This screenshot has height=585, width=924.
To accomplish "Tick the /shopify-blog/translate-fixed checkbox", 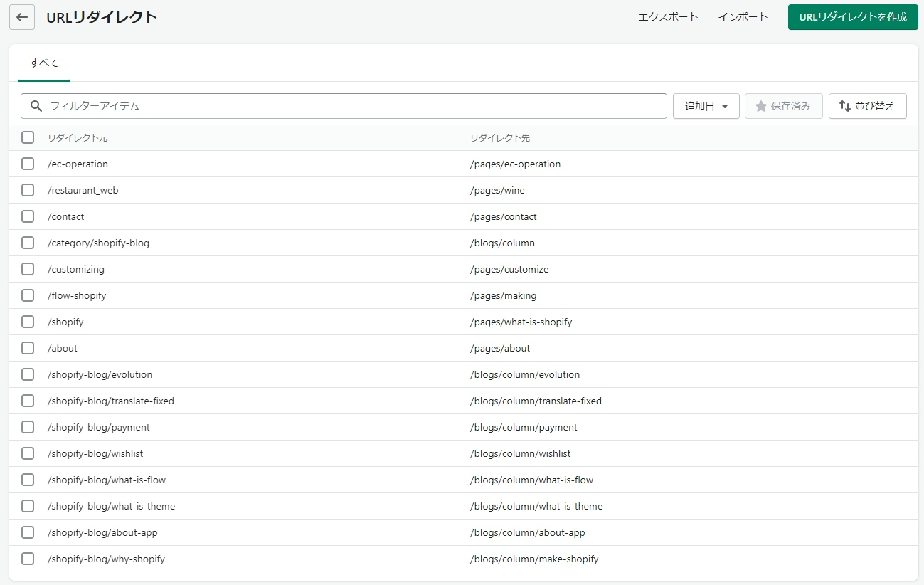I will coord(28,401).
